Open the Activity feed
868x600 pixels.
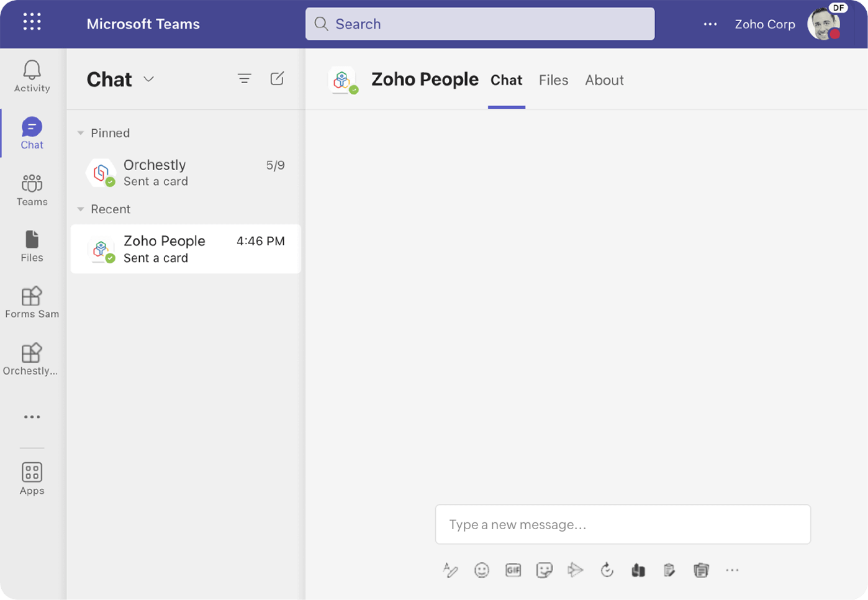click(32, 76)
